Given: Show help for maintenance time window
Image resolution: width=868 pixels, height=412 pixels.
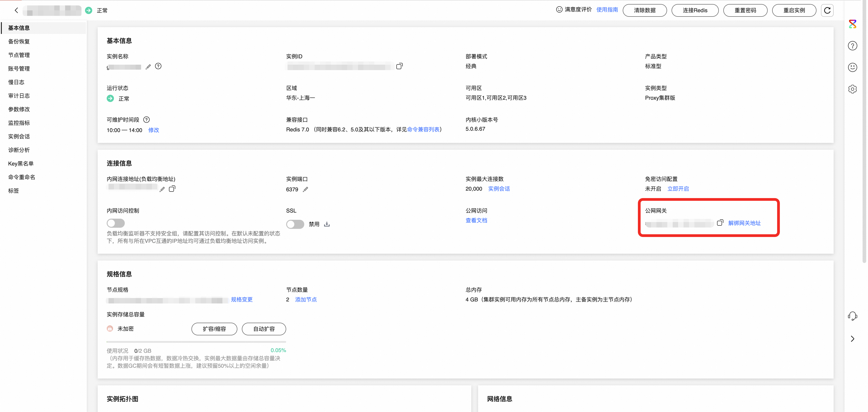Looking at the screenshot, I should click(146, 120).
